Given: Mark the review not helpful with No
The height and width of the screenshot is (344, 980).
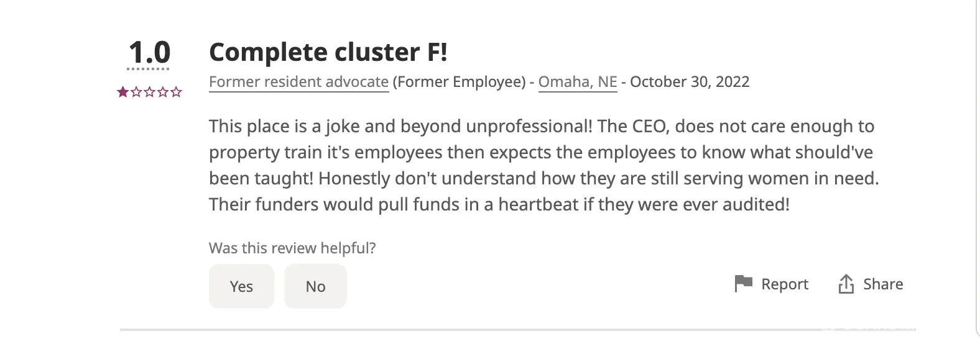Looking at the screenshot, I should [x=315, y=286].
